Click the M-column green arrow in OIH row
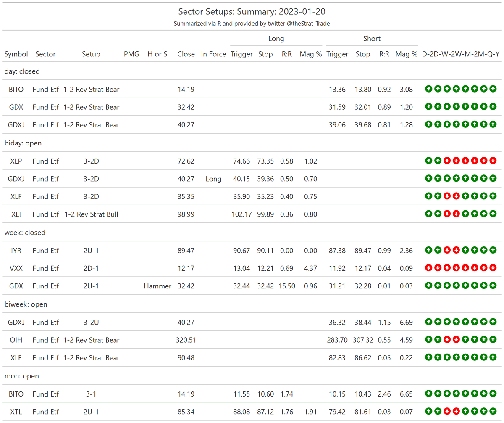The image size is (504, 423). coord(465,340)
